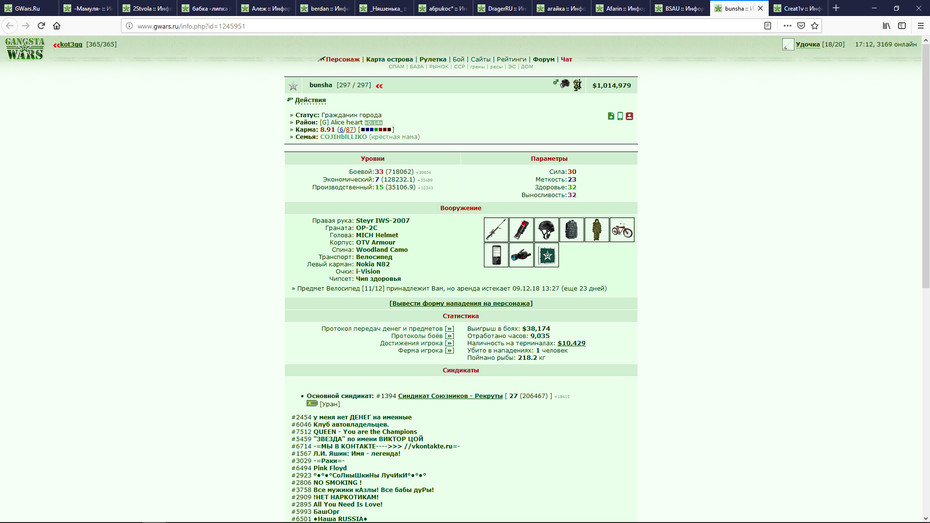This screenshot has width=930, height=523.
Task: Click the kot3qq username link
Action: click(71, 44)
